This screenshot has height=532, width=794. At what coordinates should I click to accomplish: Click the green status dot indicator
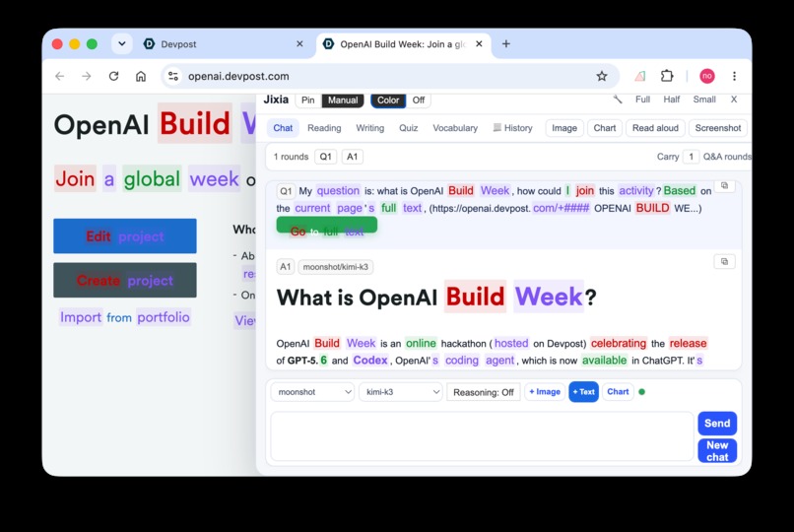click(x=642, y=392)
